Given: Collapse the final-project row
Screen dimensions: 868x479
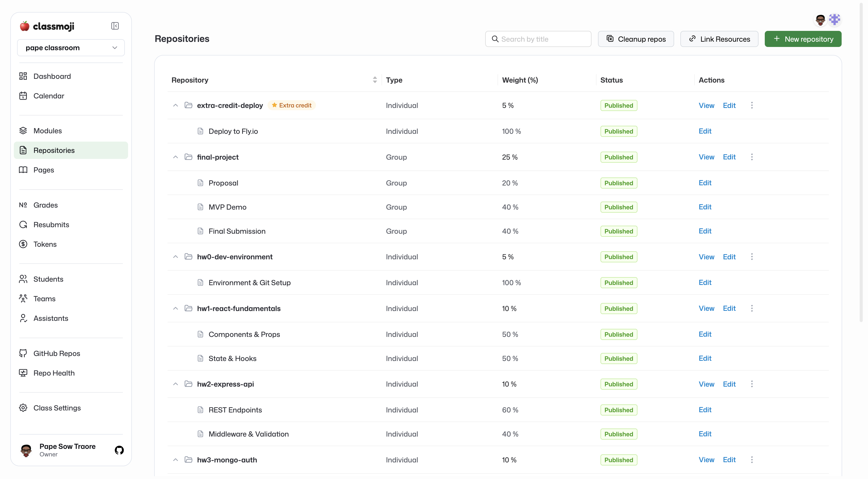Looking at the screenshot, I should click(x=176, y=157).
